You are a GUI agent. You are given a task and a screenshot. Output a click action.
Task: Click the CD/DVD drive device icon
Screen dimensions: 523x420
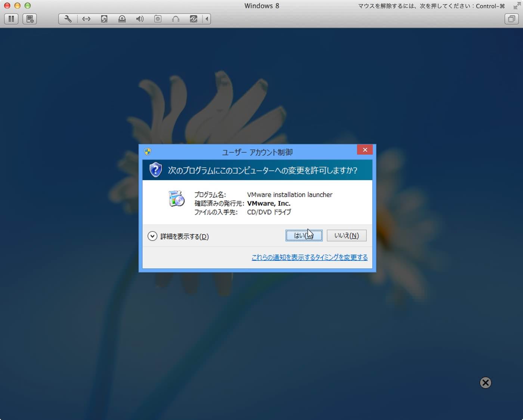[x=122, y=19]
